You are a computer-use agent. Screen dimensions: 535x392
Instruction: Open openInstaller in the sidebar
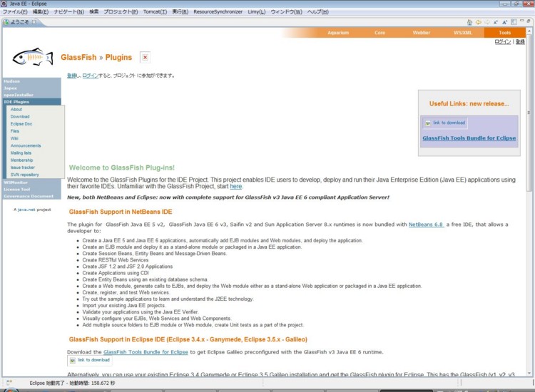pos(19,95)
